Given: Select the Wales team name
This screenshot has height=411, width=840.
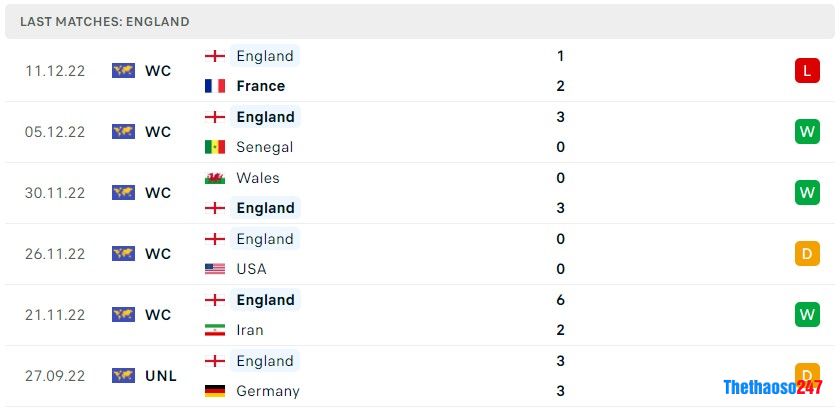Looking at the screenshot, I should (257, 178).
